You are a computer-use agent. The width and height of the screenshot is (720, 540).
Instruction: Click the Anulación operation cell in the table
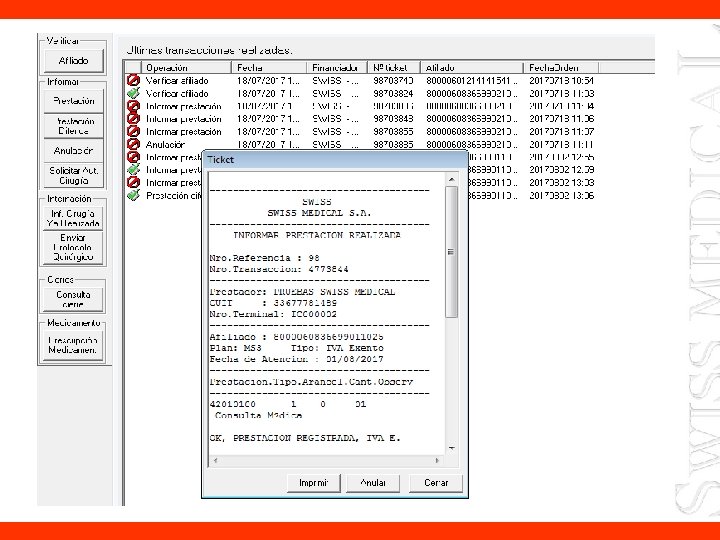click(x=165, y=145)
